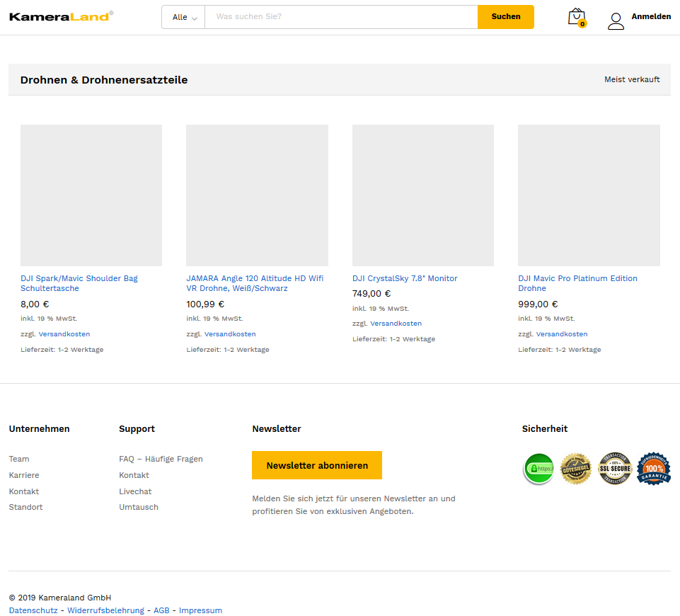Click the Sicherheit footer heading
The width and height of the screenshot is (680, 616).
[545, 429]
